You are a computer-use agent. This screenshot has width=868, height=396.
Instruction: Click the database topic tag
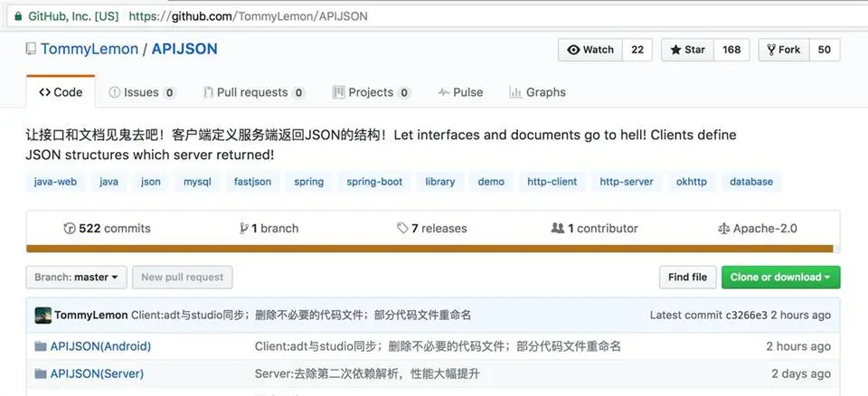(x=751, y=182)
